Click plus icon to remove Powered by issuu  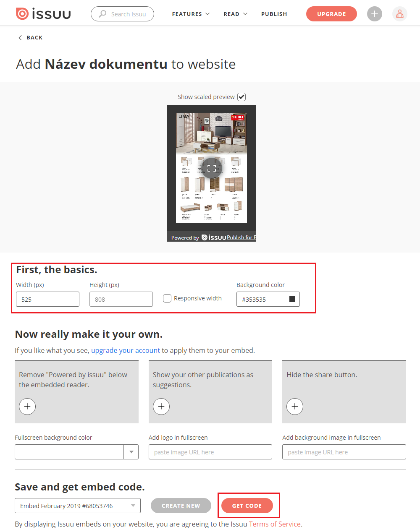tap(27, 406)
